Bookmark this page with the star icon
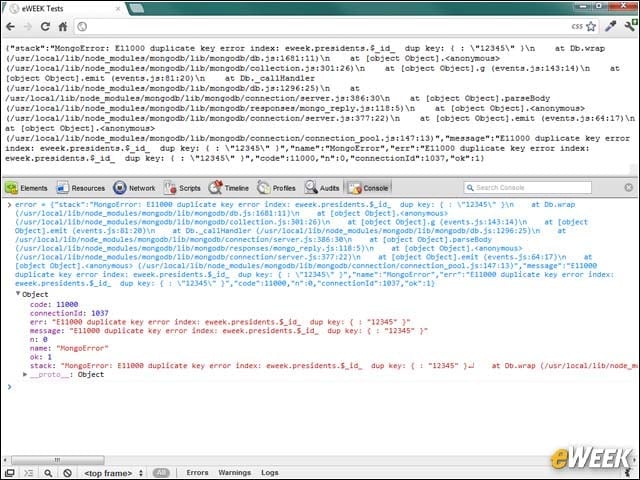Viewport: 640px width, 480px height. tap(591, 27)
